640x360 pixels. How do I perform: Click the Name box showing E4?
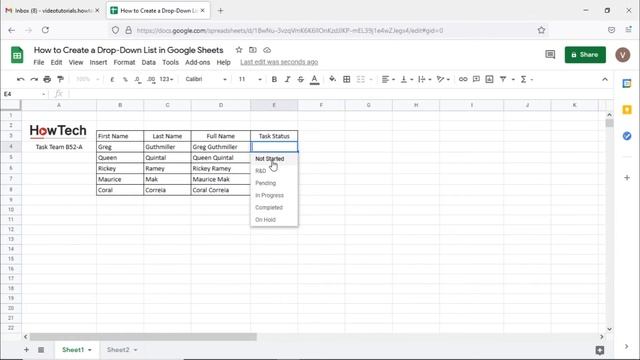pos(24,94)
